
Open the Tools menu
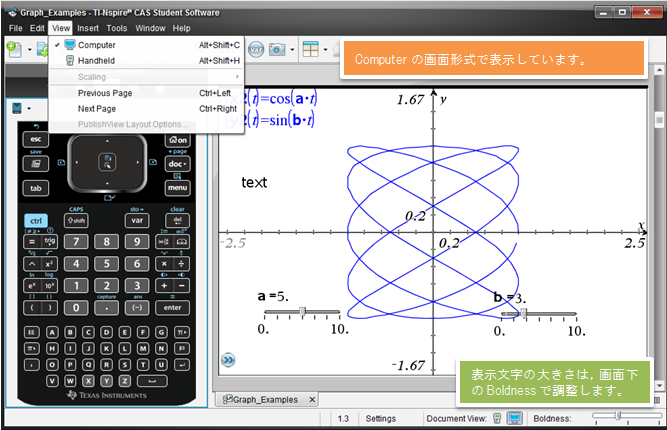coord(117,28)
